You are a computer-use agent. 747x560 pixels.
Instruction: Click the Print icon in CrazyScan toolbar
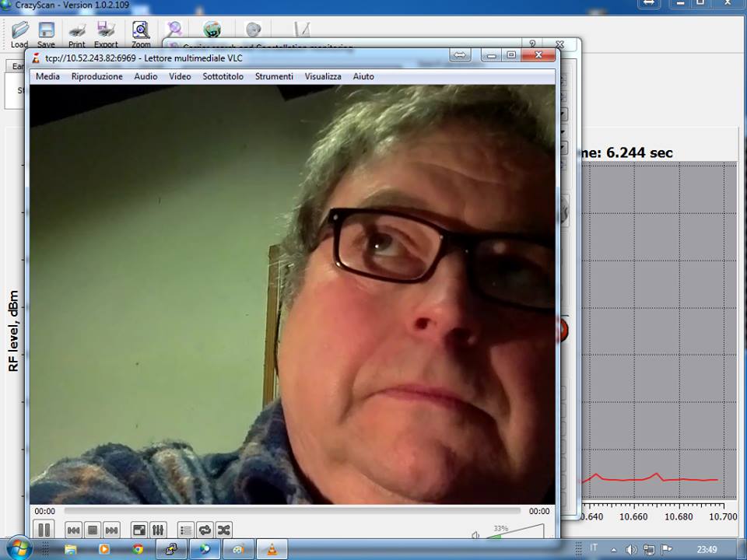click(x=76, y=32)
